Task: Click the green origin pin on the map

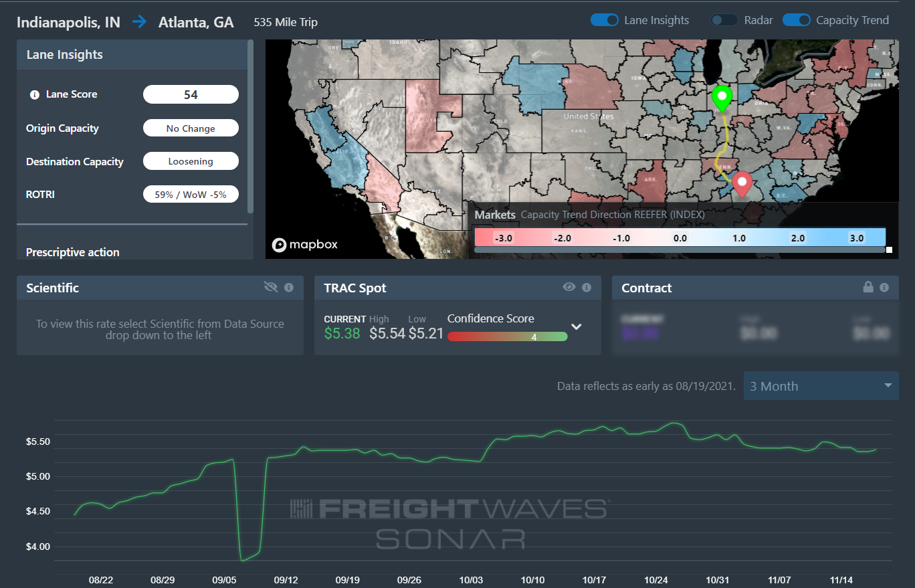Action: click(721, 98)
